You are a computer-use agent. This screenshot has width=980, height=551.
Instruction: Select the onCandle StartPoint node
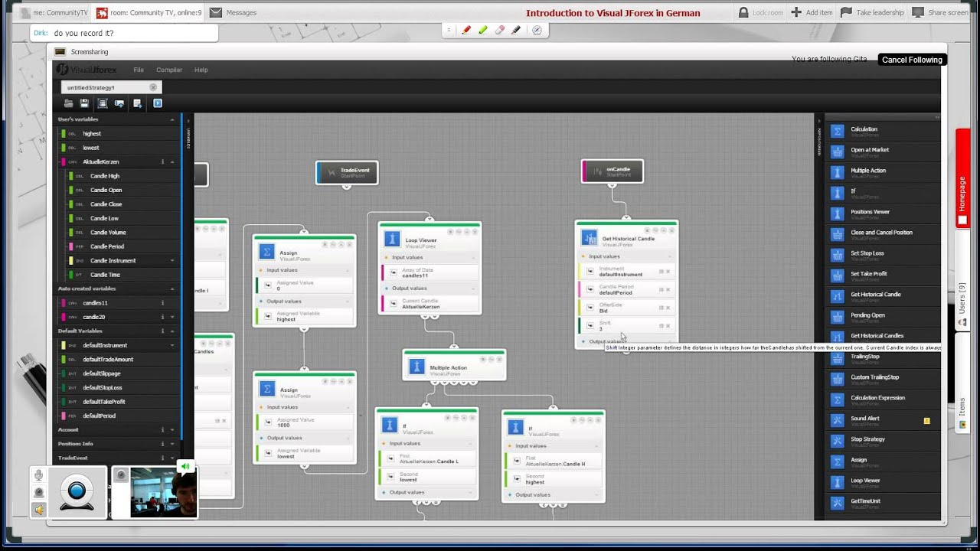point(612,171)
